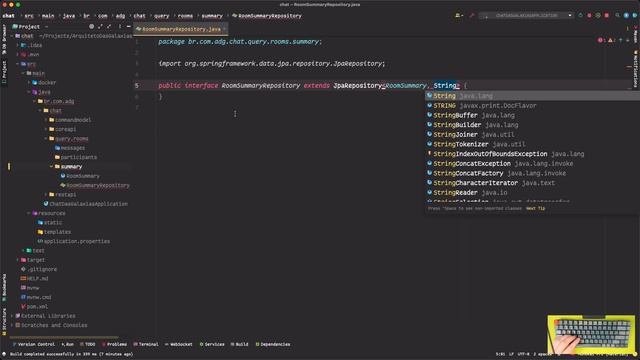Select the RoomSummaryRepository.java editor tab
Screen dimensions: 640x360
[181, 29]
